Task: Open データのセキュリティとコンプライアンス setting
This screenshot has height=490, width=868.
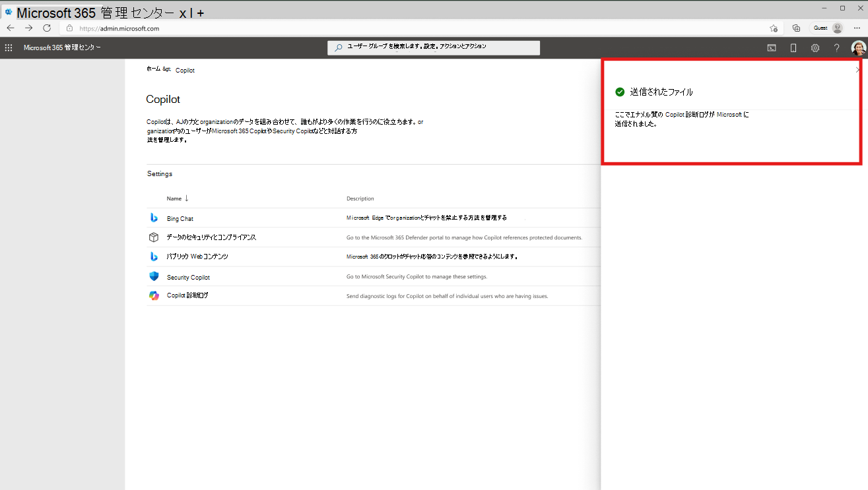Action: point(211,237)
